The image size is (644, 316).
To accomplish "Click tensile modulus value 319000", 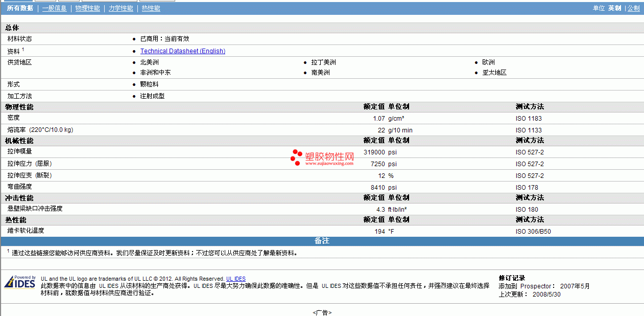I will [374, 152].
